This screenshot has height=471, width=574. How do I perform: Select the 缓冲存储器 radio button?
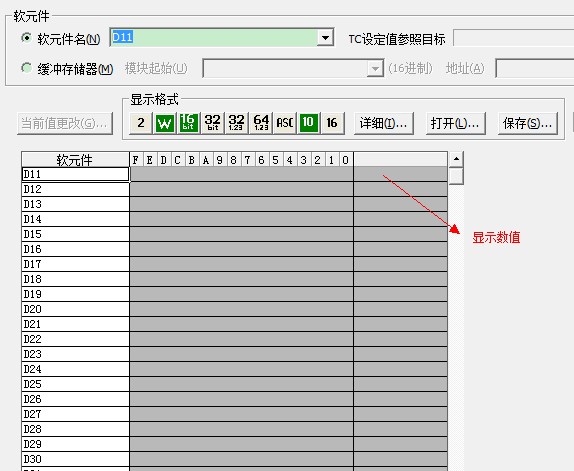click(x=26, y=68)
